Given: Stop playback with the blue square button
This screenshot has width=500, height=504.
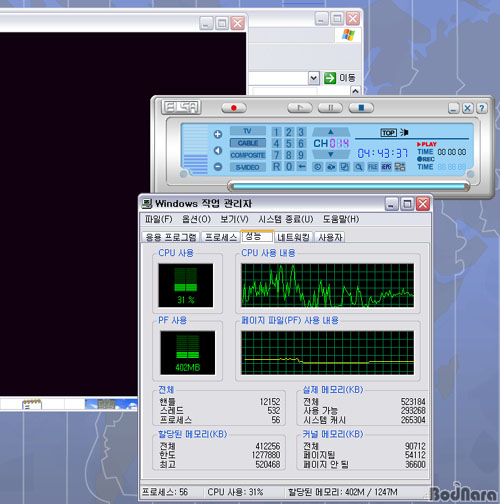Looking at the screenshot, I should [361, 108].
